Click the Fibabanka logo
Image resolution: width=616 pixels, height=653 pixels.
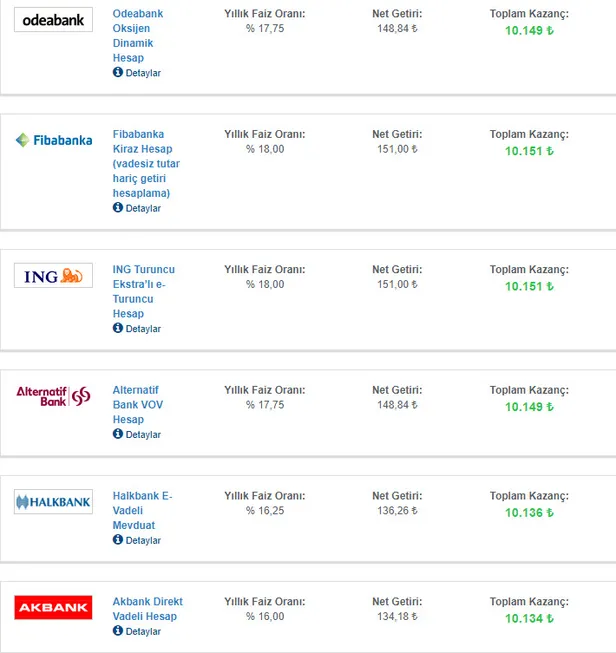click(x=53, y=140)
